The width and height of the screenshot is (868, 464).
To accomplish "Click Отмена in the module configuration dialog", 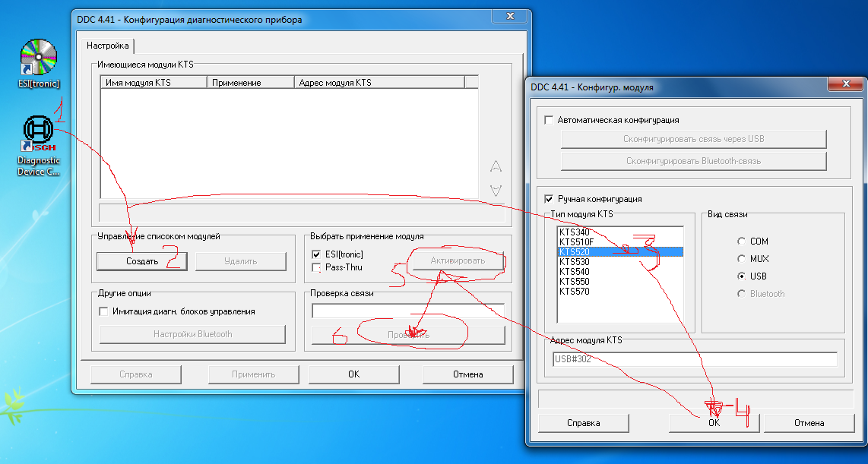I will 809,423.
